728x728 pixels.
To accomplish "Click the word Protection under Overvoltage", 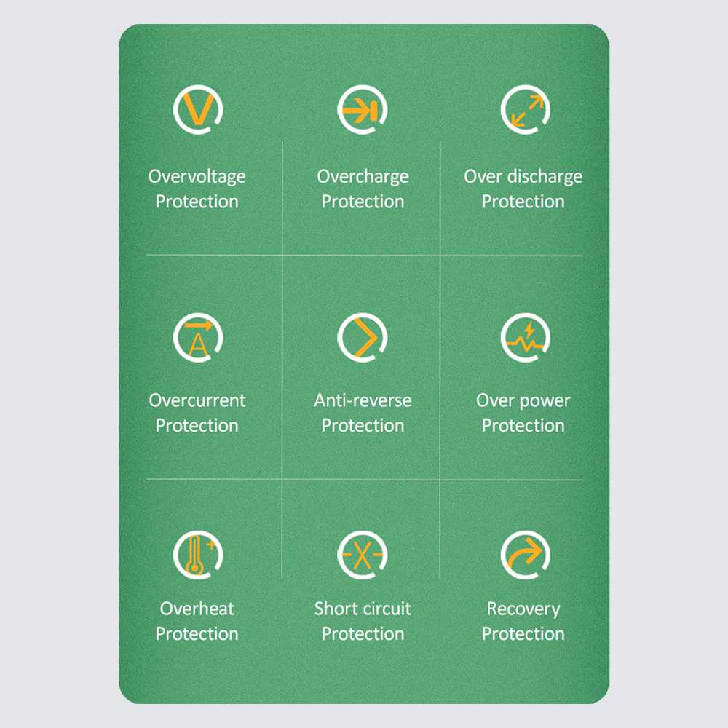I will tap(197, 202).
